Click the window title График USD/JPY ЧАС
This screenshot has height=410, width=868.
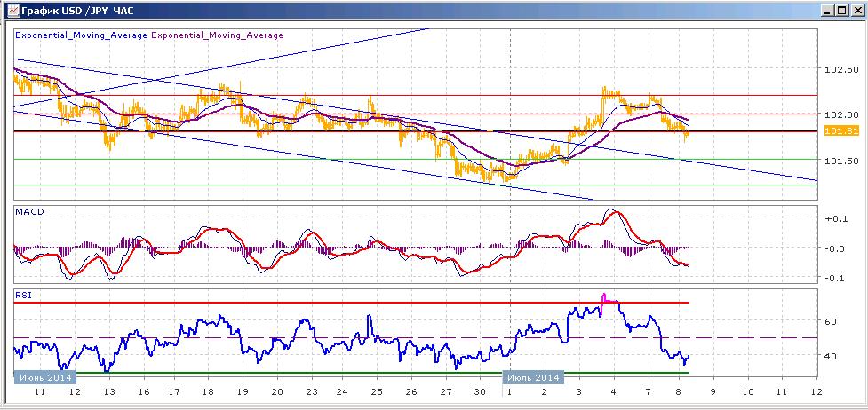pos(77,11)
